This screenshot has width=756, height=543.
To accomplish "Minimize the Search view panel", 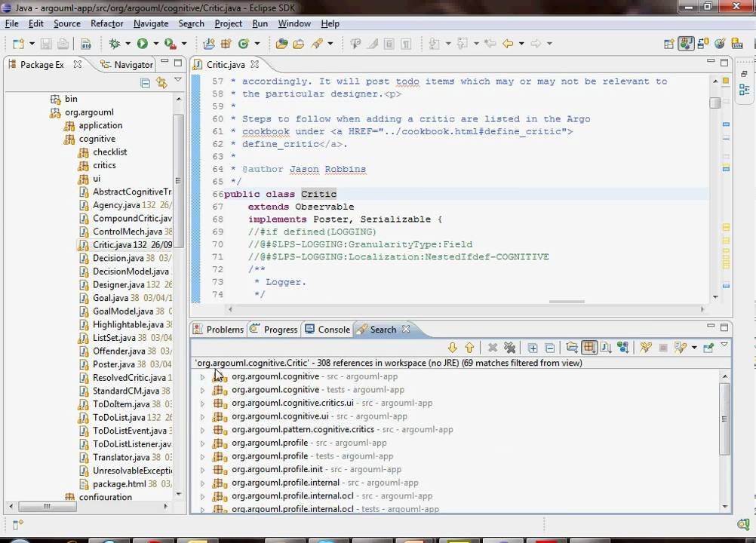I will tap(711, 327).
